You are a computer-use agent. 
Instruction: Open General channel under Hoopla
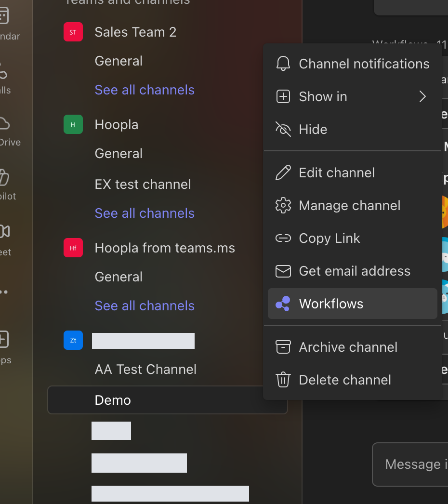coord(119,154)
